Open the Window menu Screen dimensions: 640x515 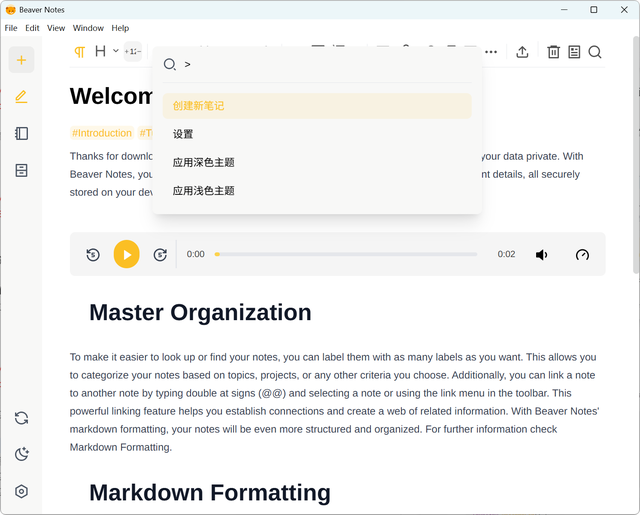tap(88, 28)
